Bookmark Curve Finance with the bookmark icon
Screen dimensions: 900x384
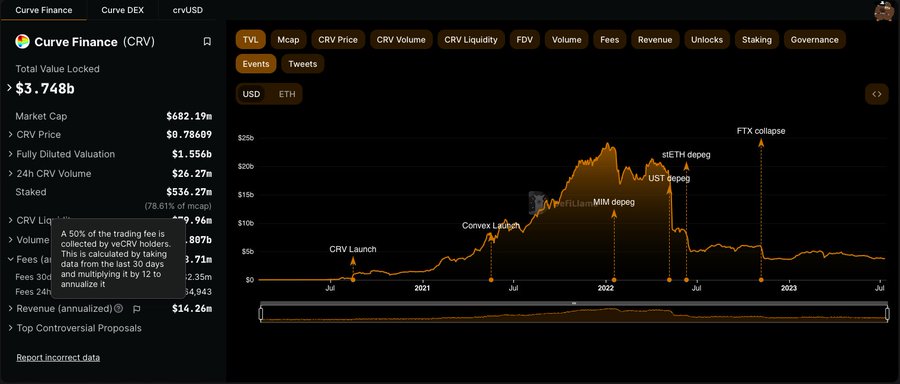pyautogui.click(x=207, y=41)
